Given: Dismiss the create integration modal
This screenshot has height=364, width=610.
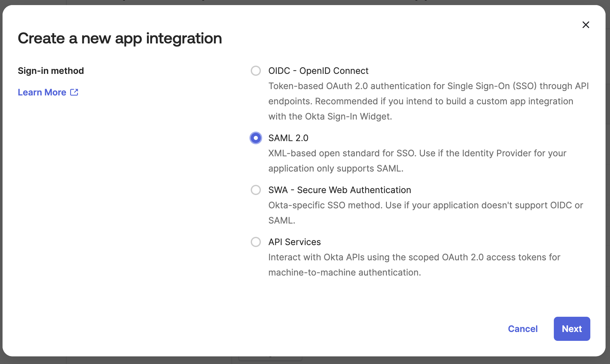Looking at the screenshot, I should tap(586, 25).
